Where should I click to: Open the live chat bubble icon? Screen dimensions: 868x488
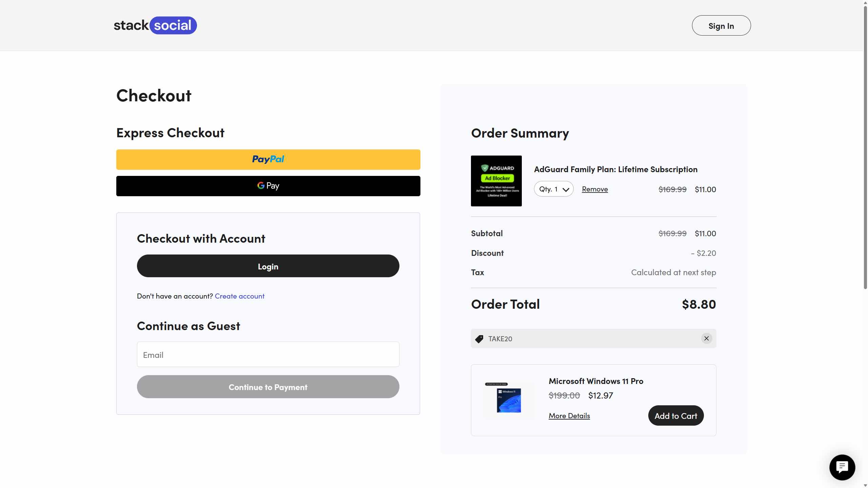coord(842,467)
